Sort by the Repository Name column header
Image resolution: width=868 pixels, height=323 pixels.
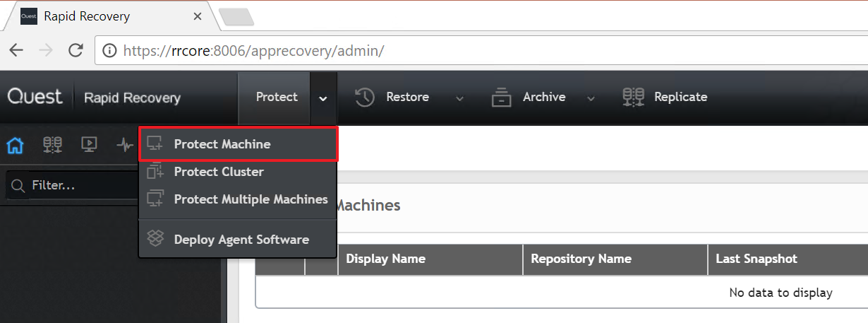point(581,259)
